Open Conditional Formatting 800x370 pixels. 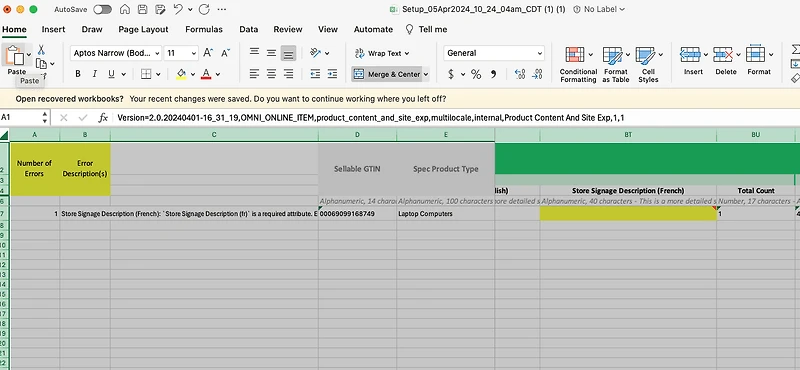point(578,64)
